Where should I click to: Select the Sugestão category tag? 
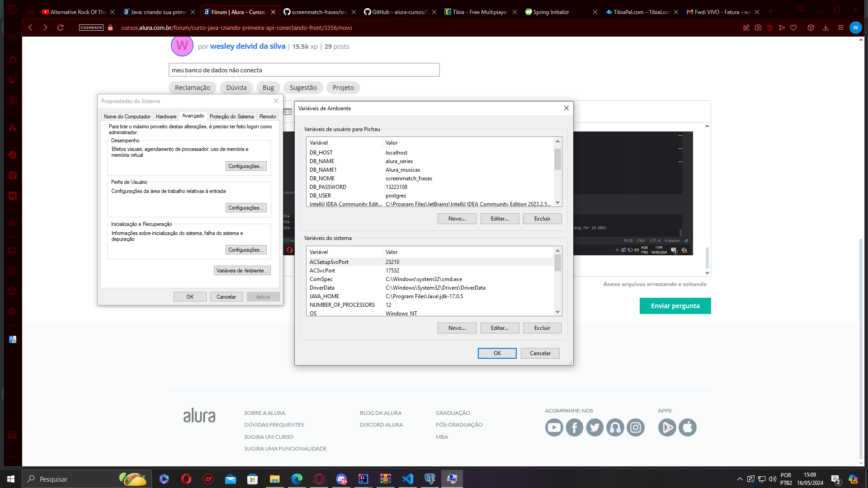tap(303, 88)
